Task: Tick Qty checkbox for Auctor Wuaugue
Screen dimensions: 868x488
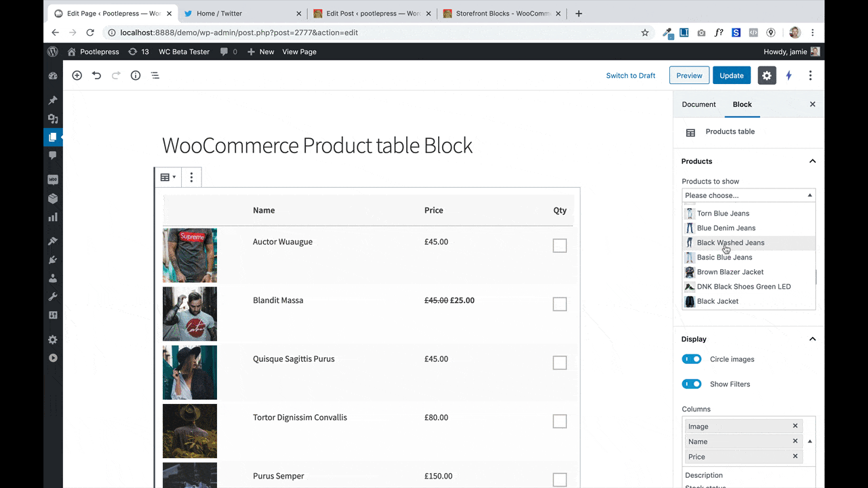Action: click(559, 245)
